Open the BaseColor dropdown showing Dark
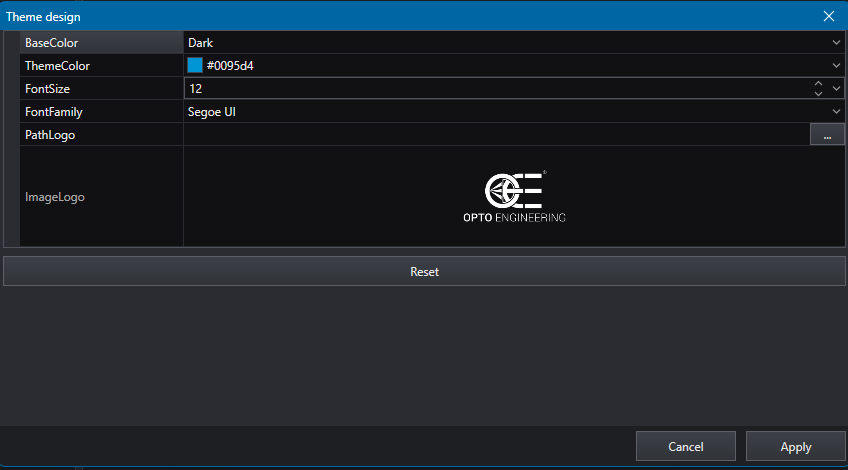The width and height of the screenshot is (848, 470). coord(514,42)
